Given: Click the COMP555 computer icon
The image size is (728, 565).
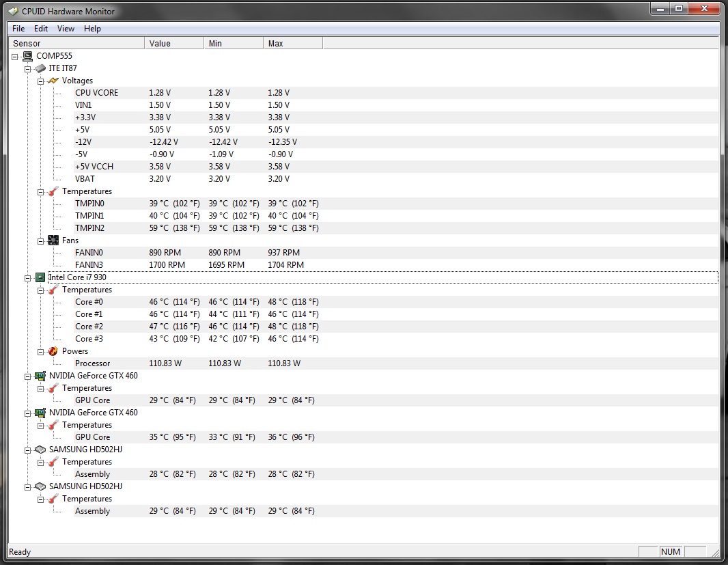Looking at the screenshot, I should [28, 56].
